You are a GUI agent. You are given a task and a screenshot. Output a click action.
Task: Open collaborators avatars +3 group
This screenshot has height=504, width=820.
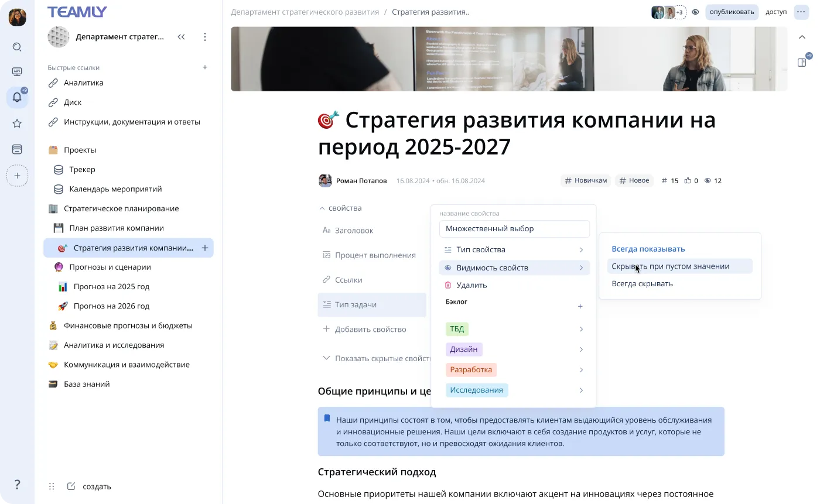669,12
